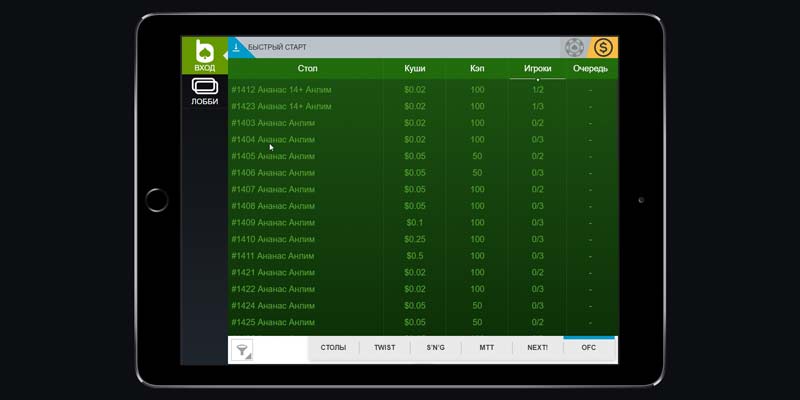Click the 1/2 players cell of #1412
The image size is (800, 400).
[538, 90]
